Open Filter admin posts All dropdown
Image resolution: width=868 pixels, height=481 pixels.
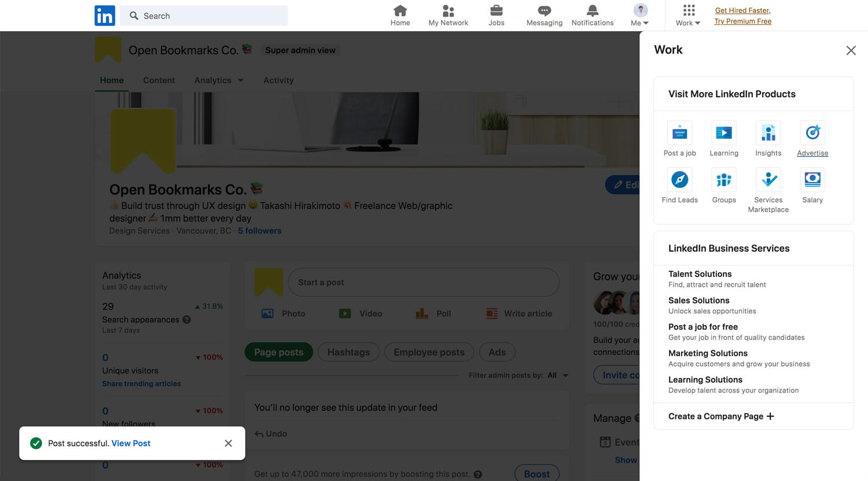click(558, 375)
